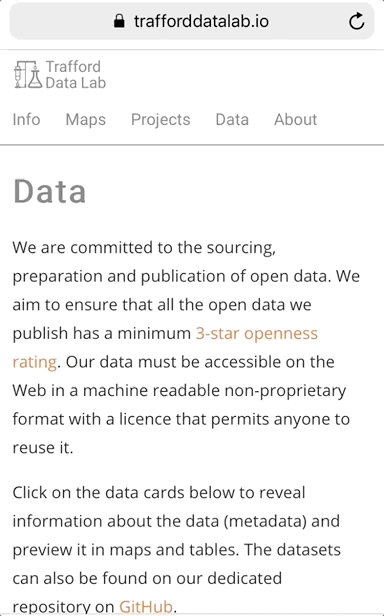The image size is (384, 616).
Task: Click the large 'Data' page heading
Action: point(50,191)
